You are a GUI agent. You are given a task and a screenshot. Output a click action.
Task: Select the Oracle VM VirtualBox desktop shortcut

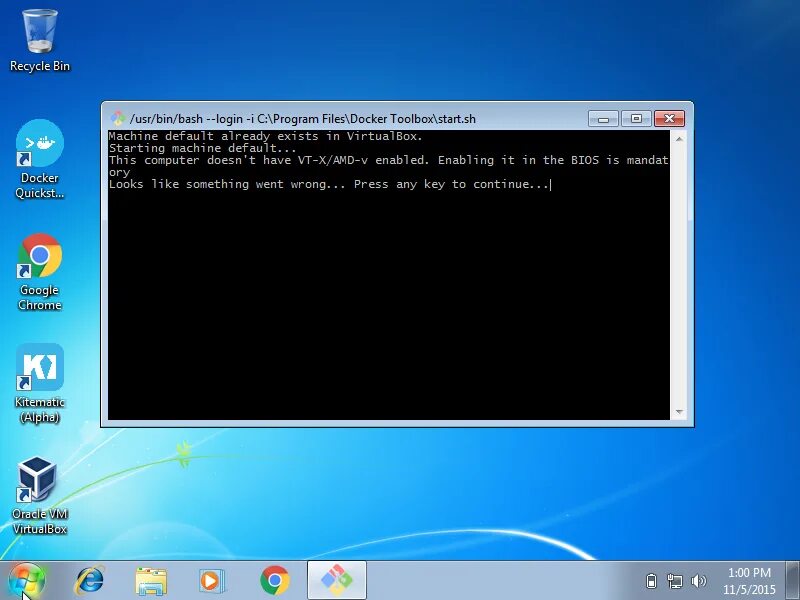[x=40, y=495]
